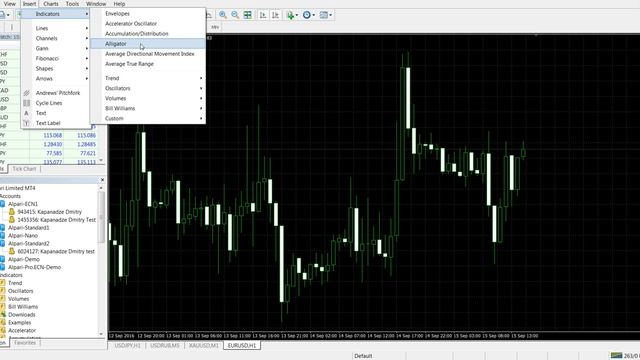Image resolution: width=640 pixels, height=360 pixels.
Task: Open the Charts menu
Action: point(51,4)
